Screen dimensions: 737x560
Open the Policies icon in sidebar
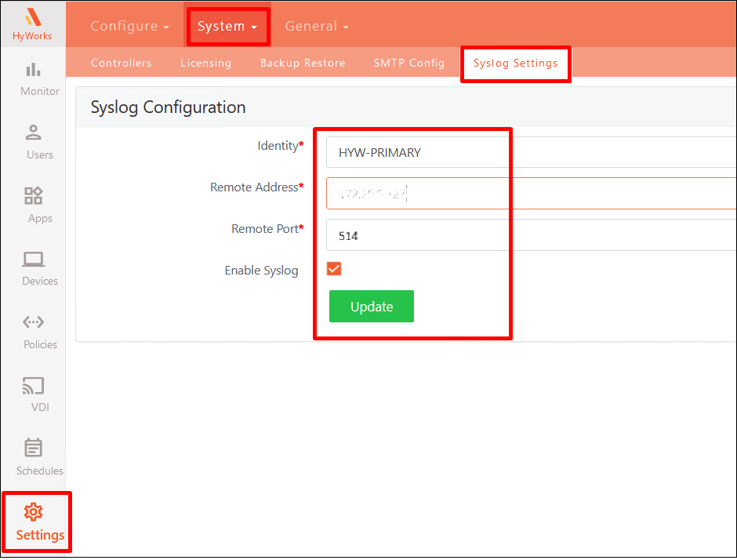coord(33,322)
